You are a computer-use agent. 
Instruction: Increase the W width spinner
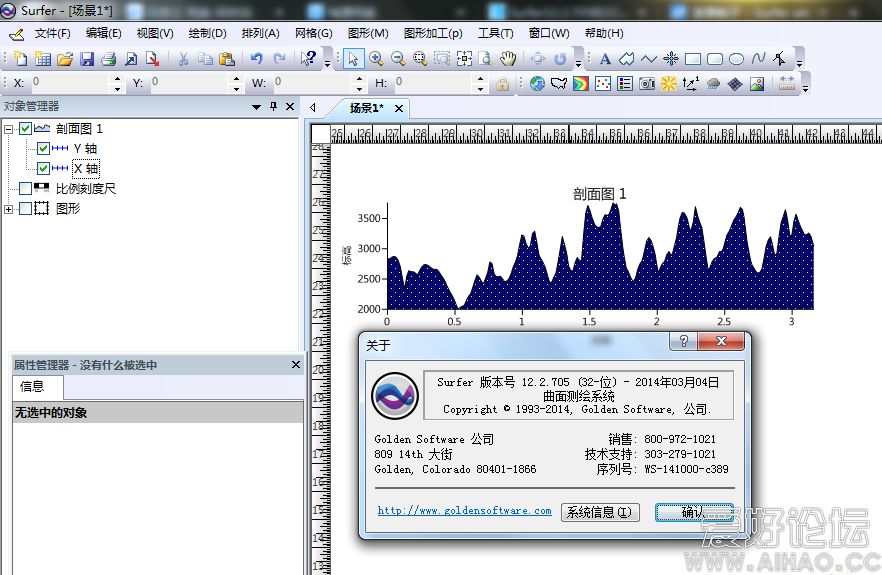(359, 79)
